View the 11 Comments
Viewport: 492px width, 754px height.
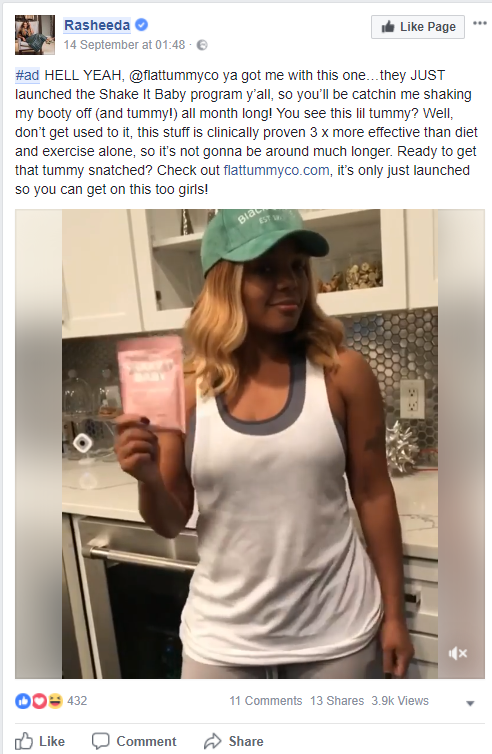[x=265, y=701]
